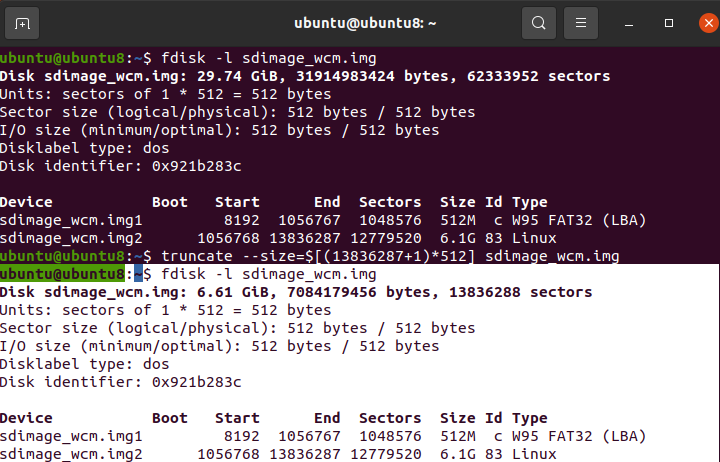
Task: Click sdimage_wcm.img1 in the second partition table
Action: pos(71,436)
